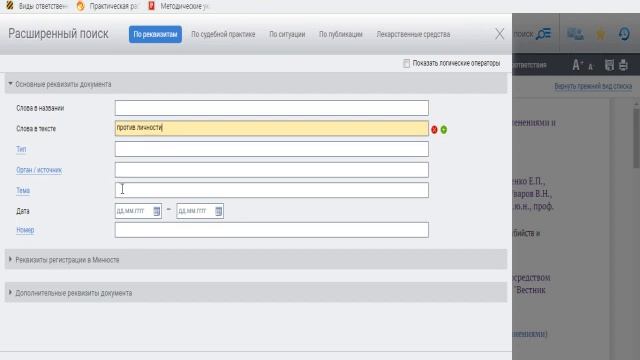Open the end date calendar picker
Screen dimensions: 640x360
point(218,211)
